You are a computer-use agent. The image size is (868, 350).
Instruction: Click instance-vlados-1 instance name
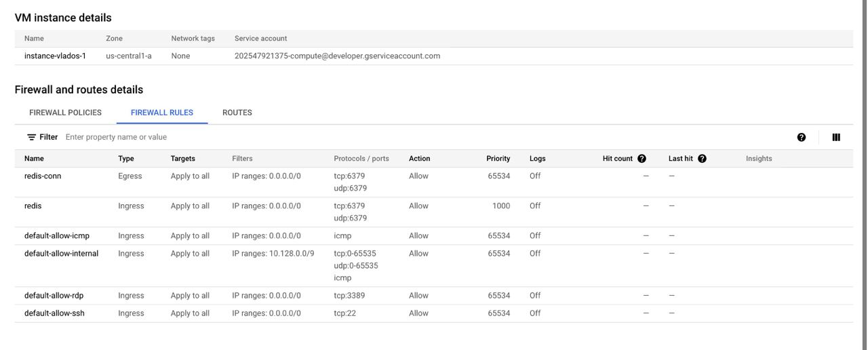point(55,56)
